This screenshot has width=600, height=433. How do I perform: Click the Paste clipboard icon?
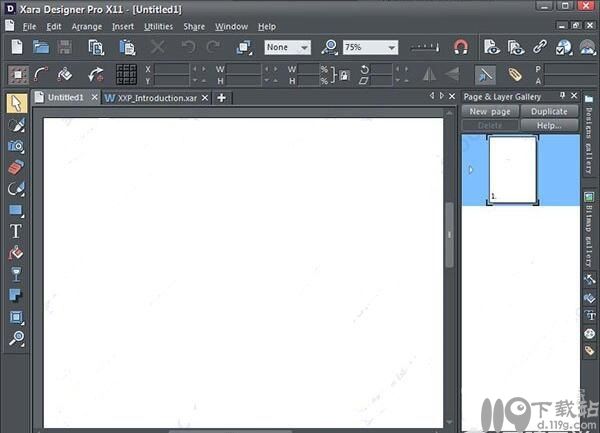coord(127,47)
